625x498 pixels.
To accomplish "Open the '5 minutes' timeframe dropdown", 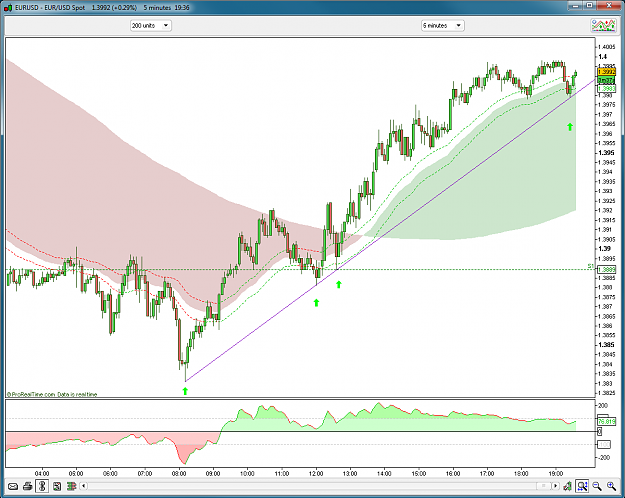I will coord(442,26).
